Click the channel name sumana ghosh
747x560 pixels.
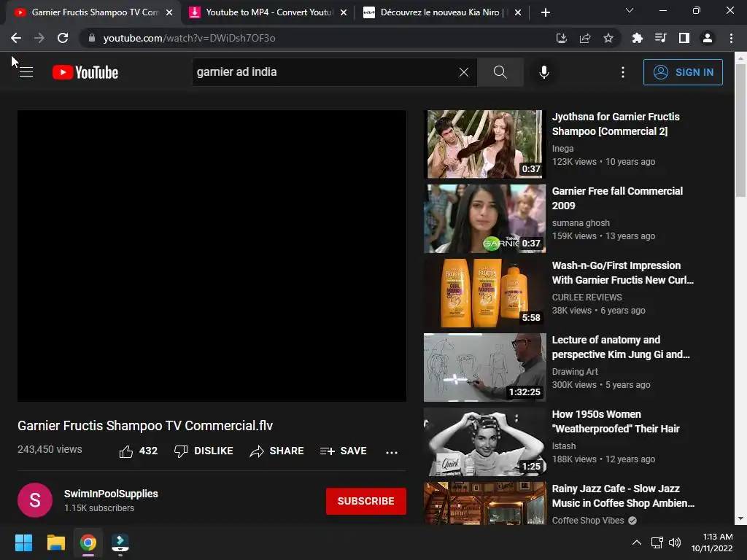pyautogui.click(x=581, y=223)
